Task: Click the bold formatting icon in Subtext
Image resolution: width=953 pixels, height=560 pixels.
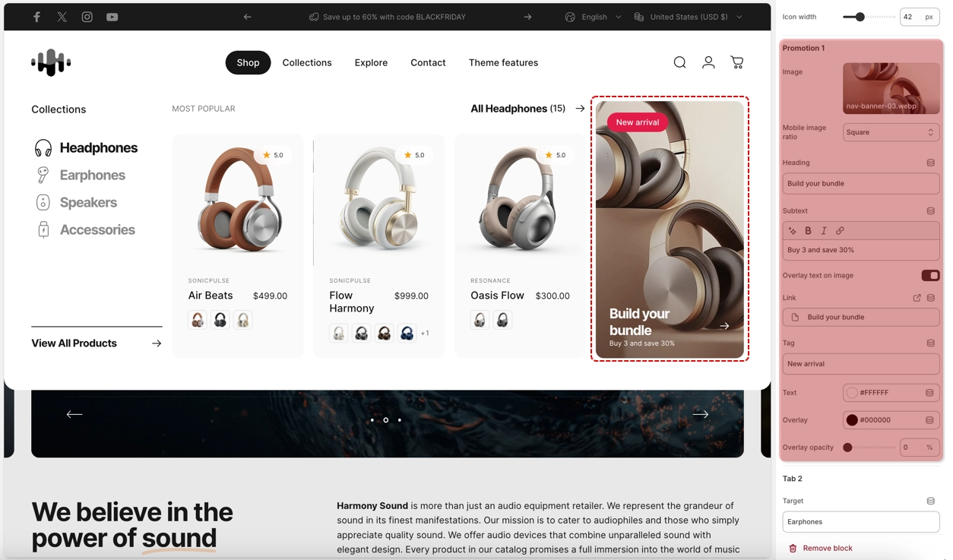Action: [x=808, y=231]
